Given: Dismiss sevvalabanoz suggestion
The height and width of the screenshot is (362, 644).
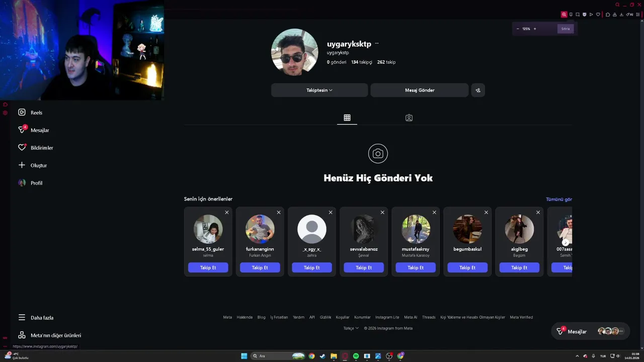Looking at the screenshot, I should click(x=382, y=212).
